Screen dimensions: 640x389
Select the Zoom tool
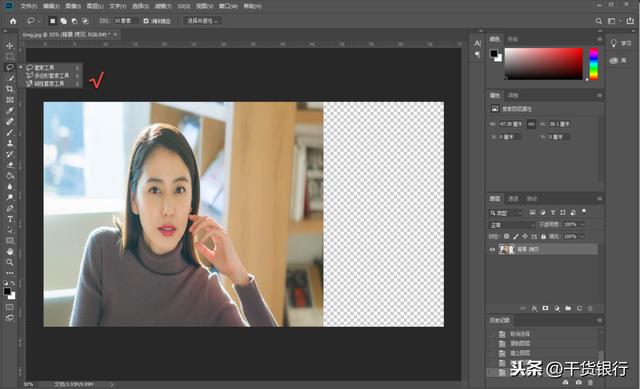point(10,262)
